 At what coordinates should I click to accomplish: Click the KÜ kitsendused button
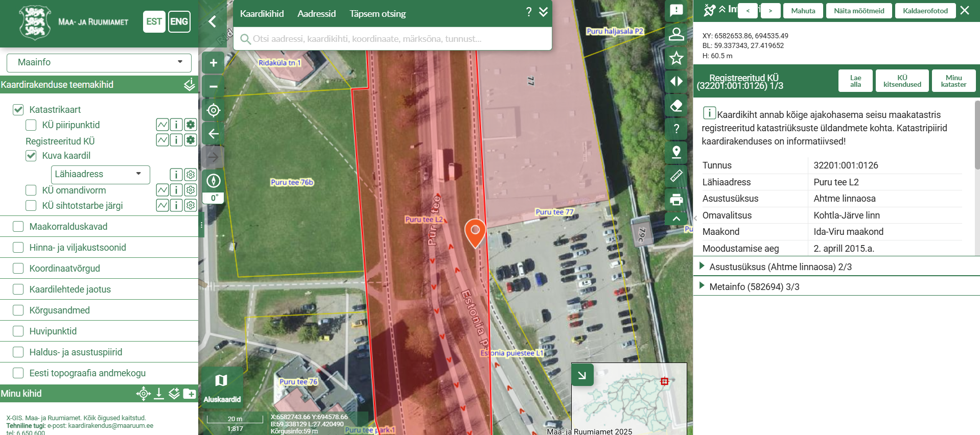(902, 81)
